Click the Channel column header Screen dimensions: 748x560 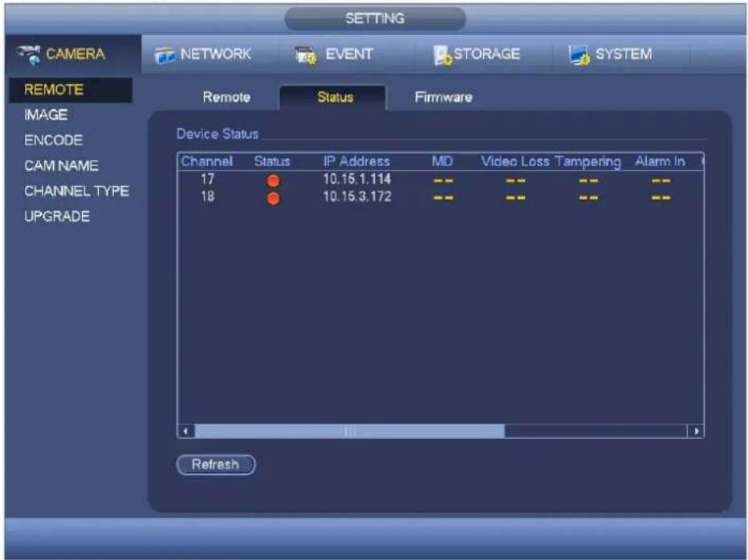pyautogui.click(x=206, y=161)
